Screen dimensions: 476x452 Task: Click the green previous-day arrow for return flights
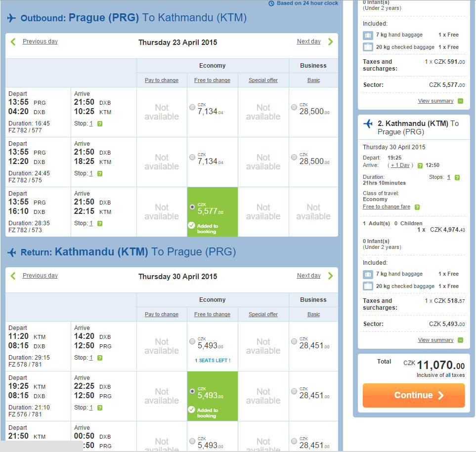point(13,276)
